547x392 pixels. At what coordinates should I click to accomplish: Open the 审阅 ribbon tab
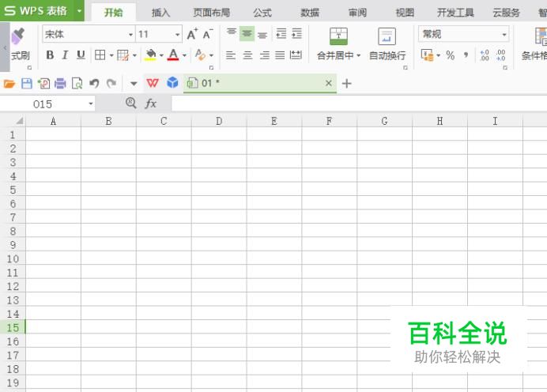(x=357, y=13)
